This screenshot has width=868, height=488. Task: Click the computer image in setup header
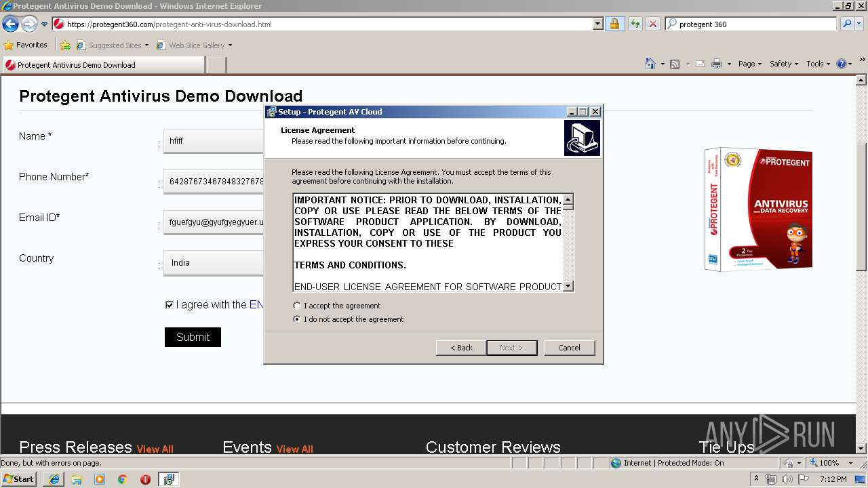point(582,138)
